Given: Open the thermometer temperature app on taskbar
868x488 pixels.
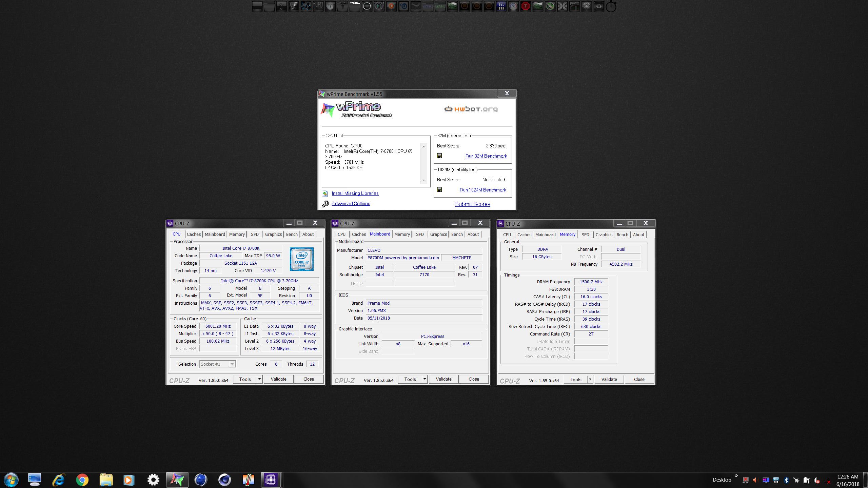Looking at the screenshot, I should click(248, 480).
